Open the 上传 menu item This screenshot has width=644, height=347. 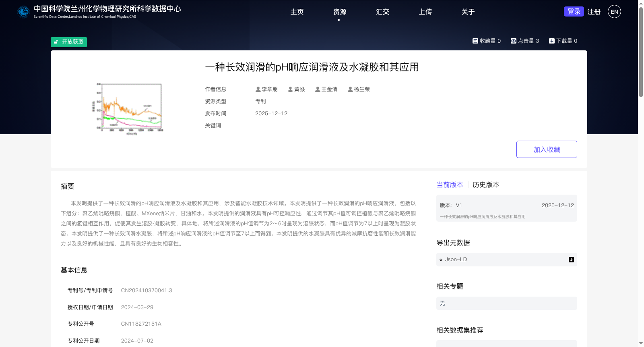click(425, 12)
